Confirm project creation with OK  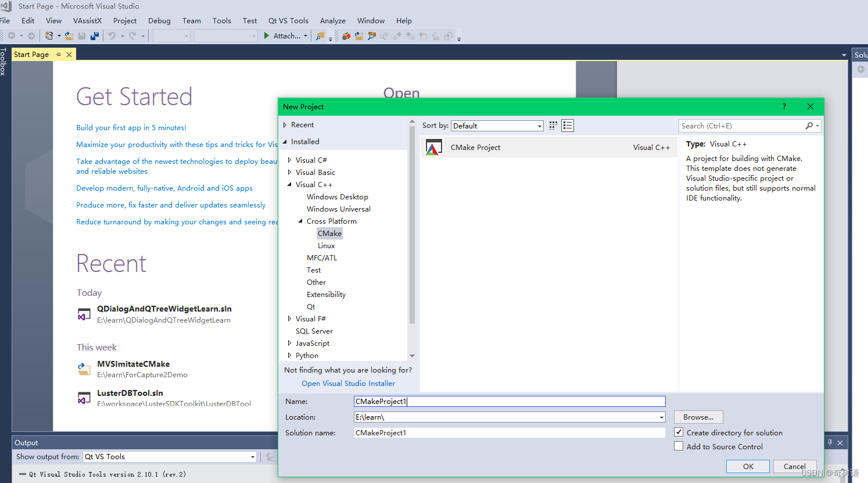748,466
